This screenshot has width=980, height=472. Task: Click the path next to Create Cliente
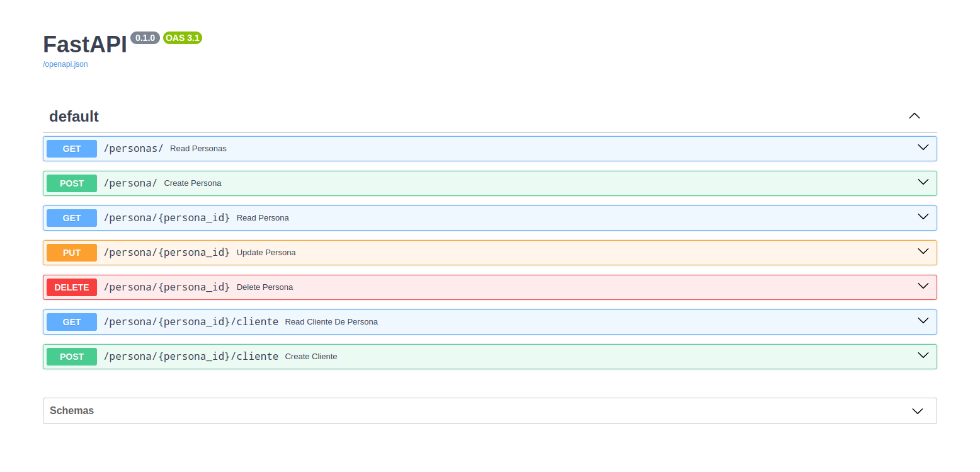pyautogui.click(x=191, y=357)
